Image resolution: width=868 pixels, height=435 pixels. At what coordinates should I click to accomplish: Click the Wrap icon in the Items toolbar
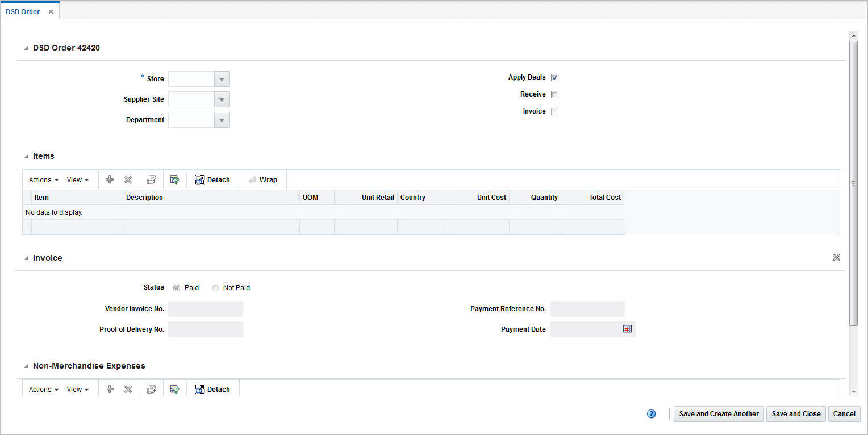pos(262,179)
